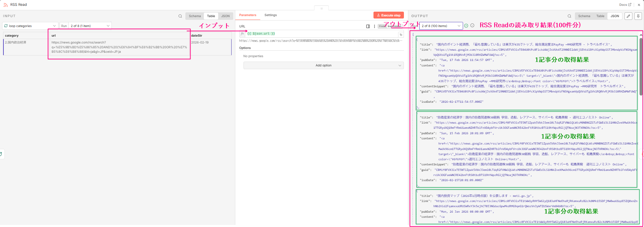Click the output panel vertical scrollbar
644x227 pixels.
(641, 68)
